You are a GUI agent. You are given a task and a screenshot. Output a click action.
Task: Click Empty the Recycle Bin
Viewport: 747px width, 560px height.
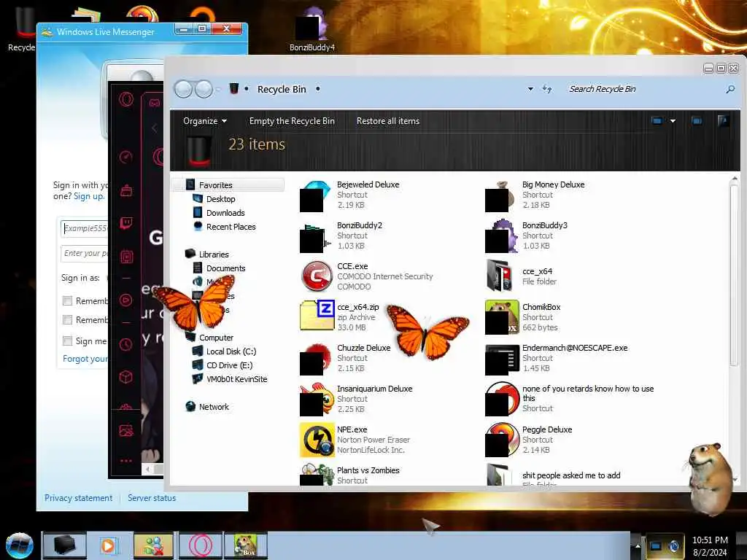(x=292, y=121)
